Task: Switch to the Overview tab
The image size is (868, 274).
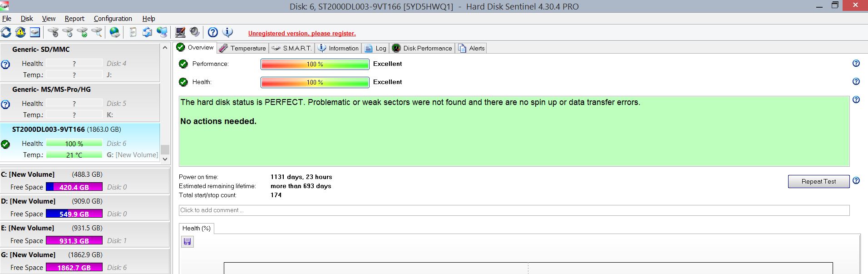Action: click(x=195, y=47)
